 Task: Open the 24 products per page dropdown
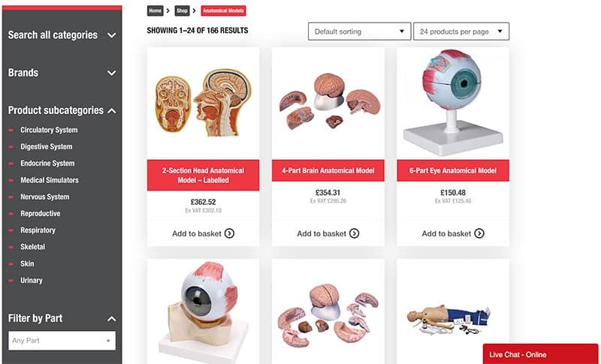(461, 32)
